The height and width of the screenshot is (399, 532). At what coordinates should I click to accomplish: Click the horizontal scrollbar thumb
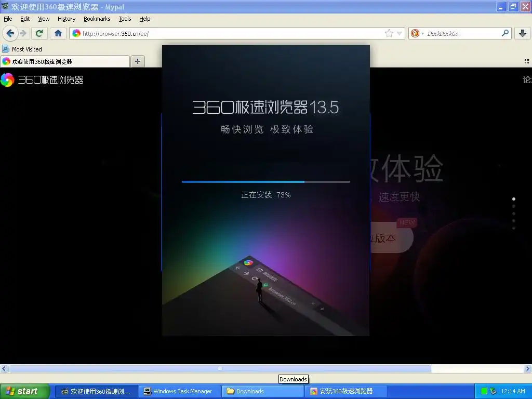pyautogui.click(x=220, y=368)
